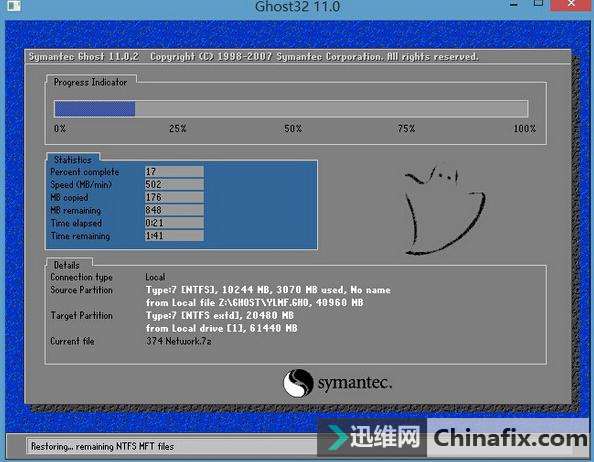Click the MB copied label
This screenshot has width=594, height=462.
[69, 198]
